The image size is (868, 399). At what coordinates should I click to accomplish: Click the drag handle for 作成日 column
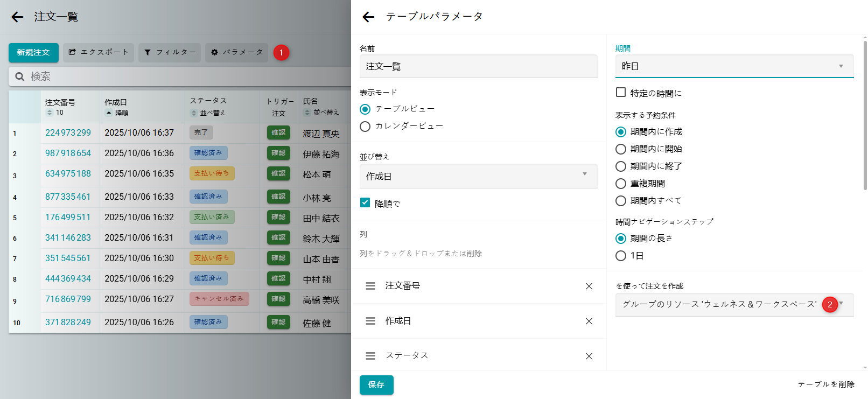click(x=370, y=321)
